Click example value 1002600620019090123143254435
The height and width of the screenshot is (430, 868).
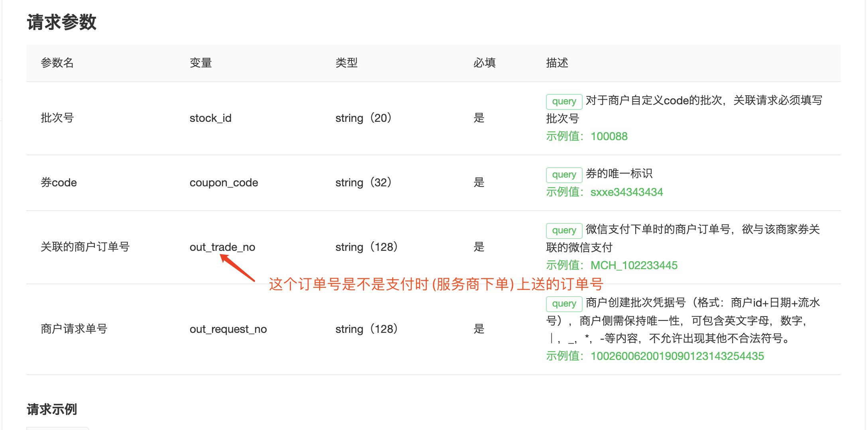pos(677,356)
